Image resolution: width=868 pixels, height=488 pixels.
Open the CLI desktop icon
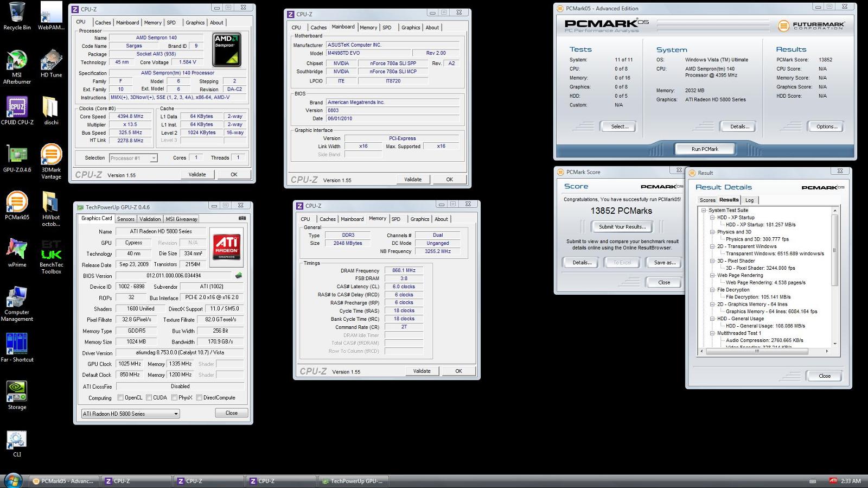(x=17, y=442)
